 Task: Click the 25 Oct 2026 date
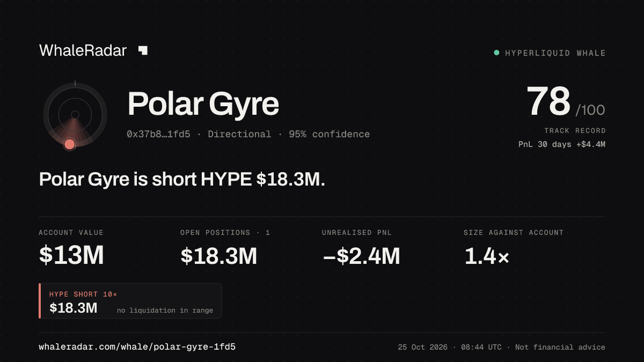point(423,347)
